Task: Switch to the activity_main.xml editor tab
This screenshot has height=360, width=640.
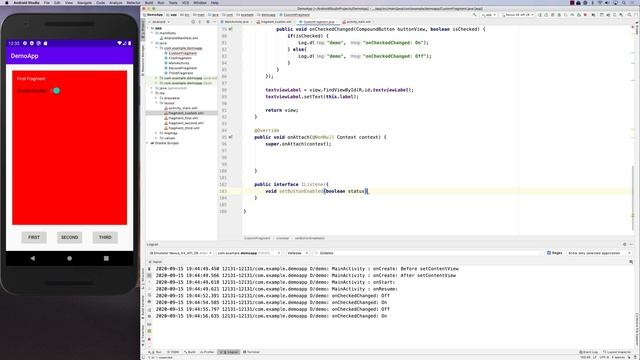Action: point(358,22)
